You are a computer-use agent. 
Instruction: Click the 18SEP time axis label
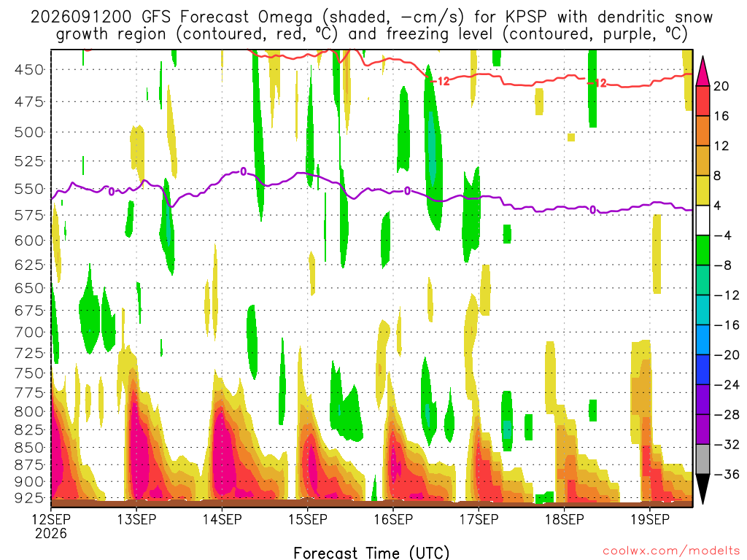point(565,519)
